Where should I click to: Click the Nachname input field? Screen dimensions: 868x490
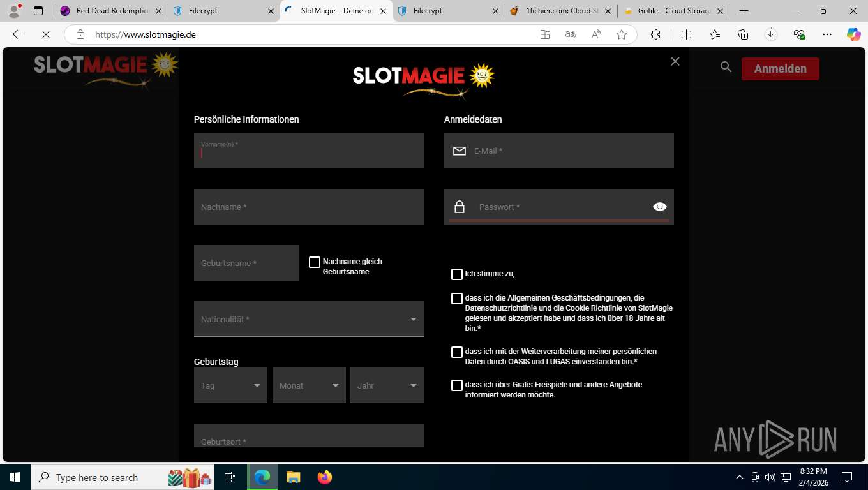point(309,207)
